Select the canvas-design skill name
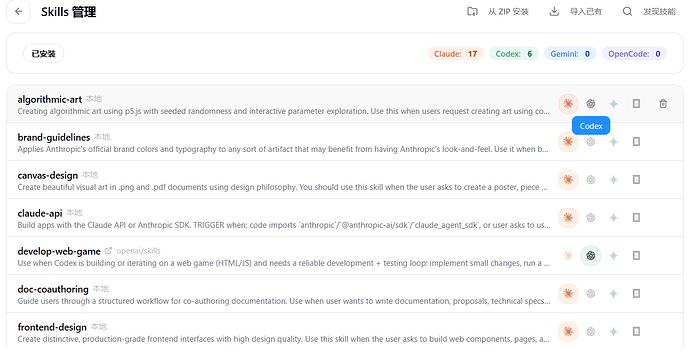Screen dimensions: 690x360 point(48,175)
